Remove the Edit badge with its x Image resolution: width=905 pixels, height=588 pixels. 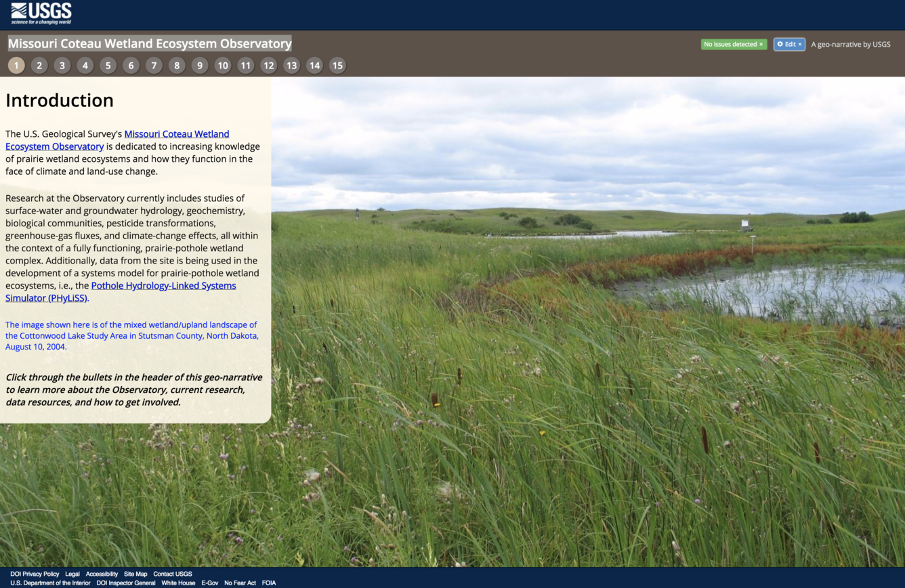tap(800, 44)
